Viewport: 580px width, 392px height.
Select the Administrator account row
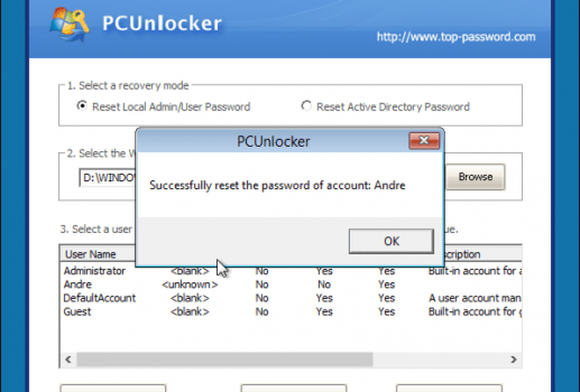95,271
